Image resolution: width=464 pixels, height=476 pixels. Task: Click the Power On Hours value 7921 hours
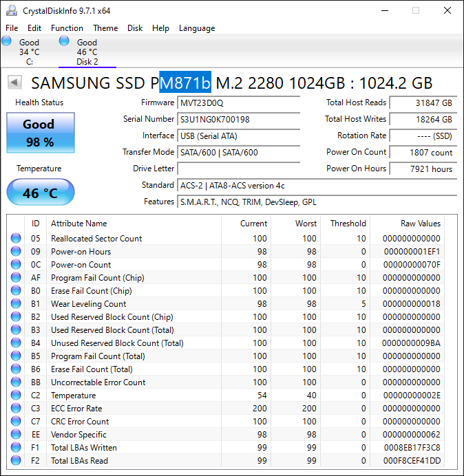pyautogui.click(x=423, y=169)
